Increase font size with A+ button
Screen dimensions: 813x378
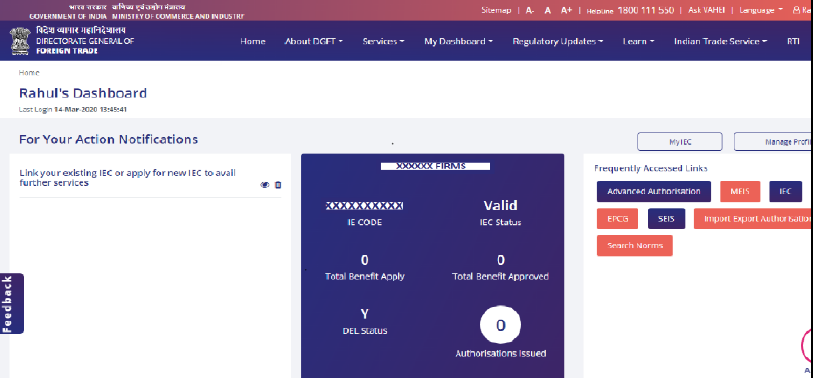coord(566,10)
